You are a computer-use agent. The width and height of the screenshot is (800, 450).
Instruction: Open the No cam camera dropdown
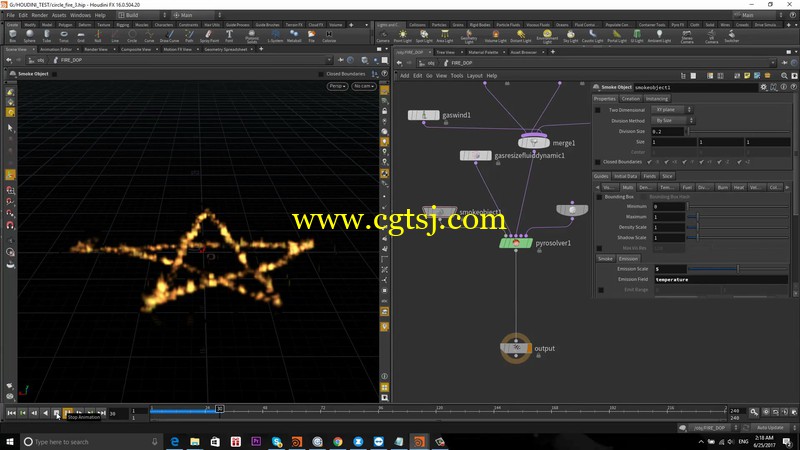click(364, 86)
